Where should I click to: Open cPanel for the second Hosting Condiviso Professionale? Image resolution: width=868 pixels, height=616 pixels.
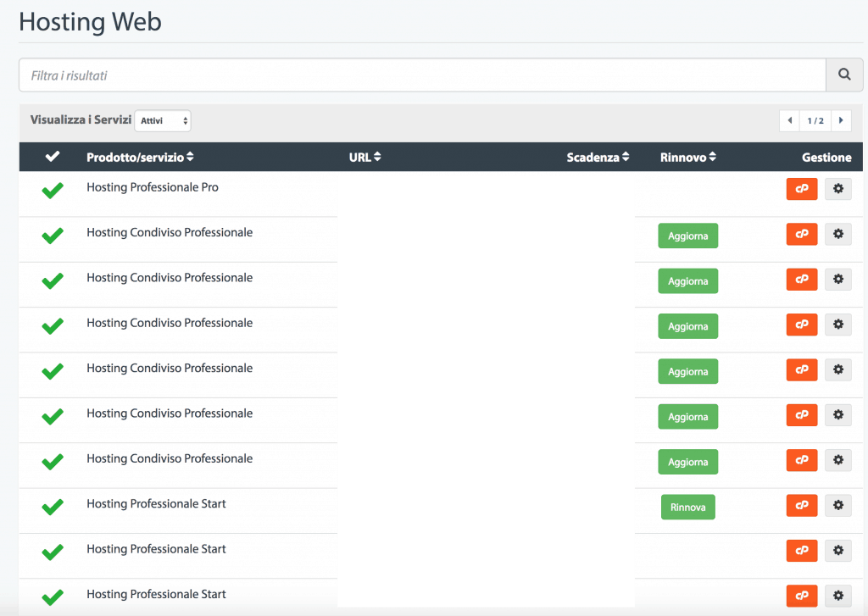802,279
